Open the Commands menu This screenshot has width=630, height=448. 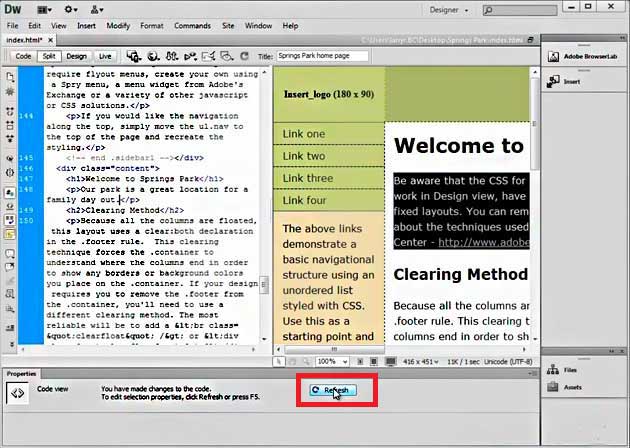(x=192, y=26)
